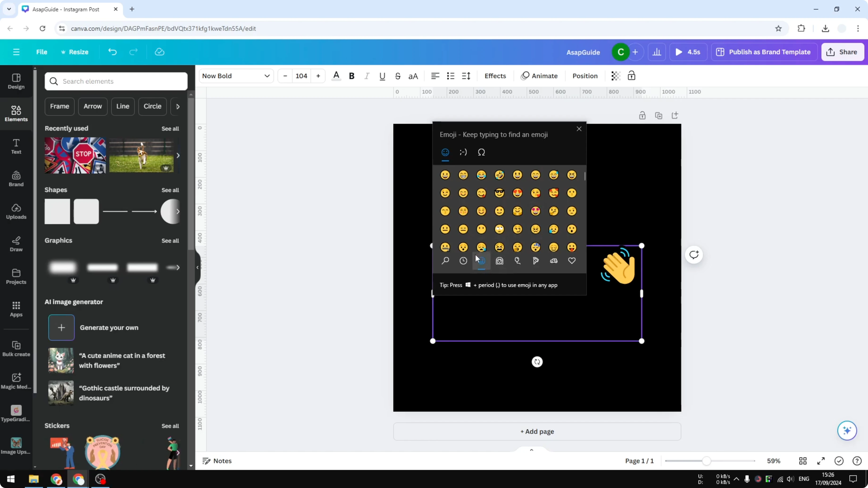Adjust the zoom slider handle
Viewport: 868px width, 488px height.
707,461
